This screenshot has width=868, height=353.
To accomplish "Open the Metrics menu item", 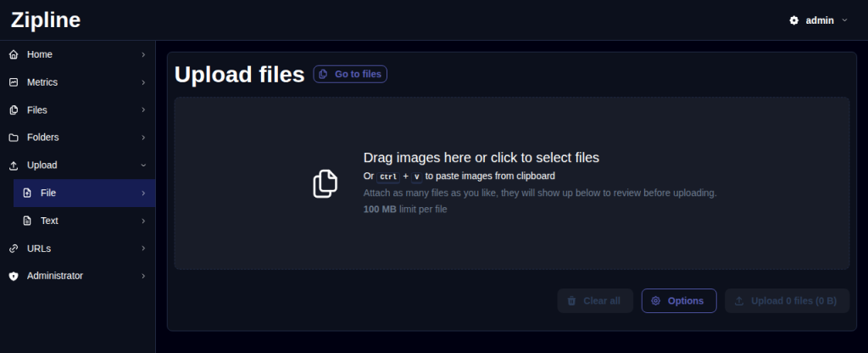I will [77, 82].
